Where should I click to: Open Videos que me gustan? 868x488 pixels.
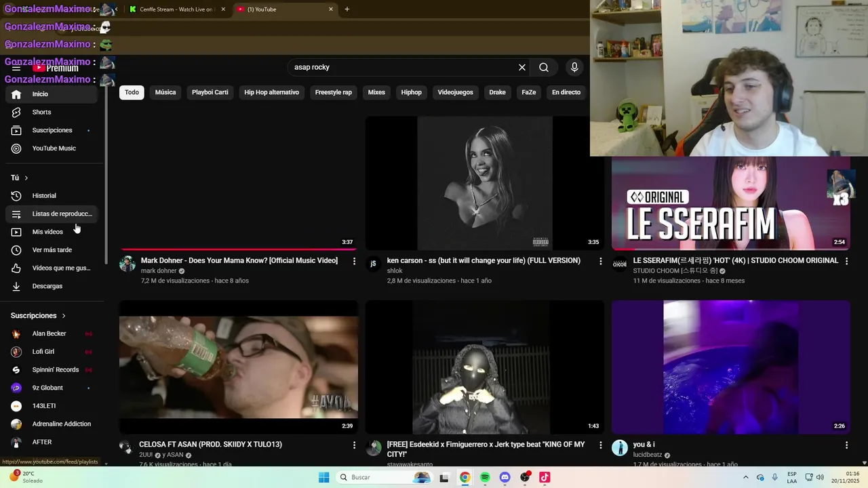tap(52, 268)
